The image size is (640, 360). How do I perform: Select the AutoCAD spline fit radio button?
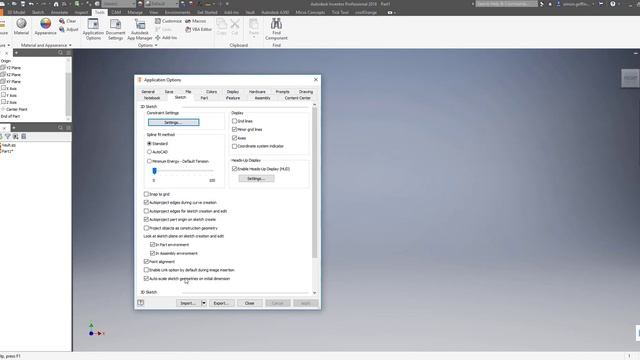click(x=149, y=152)
